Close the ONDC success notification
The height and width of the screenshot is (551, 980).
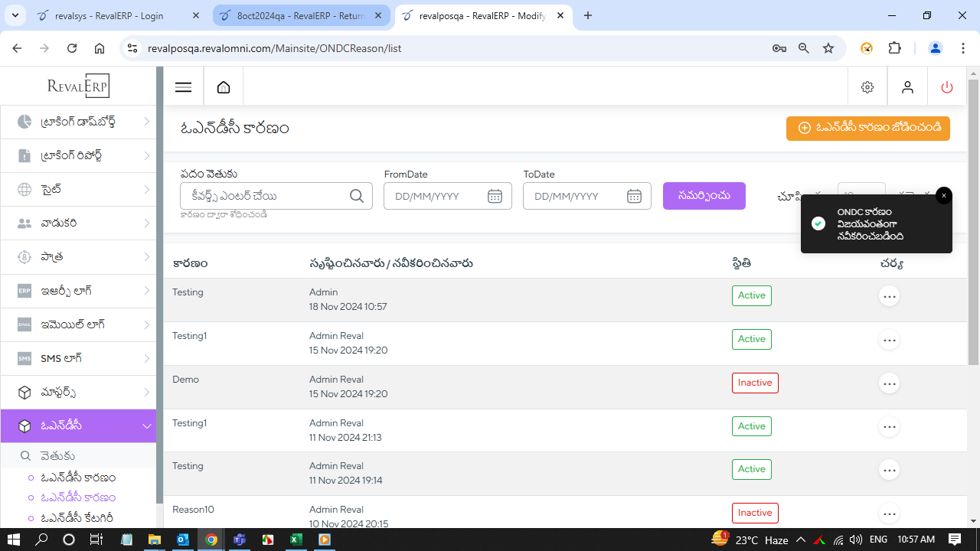943,196
